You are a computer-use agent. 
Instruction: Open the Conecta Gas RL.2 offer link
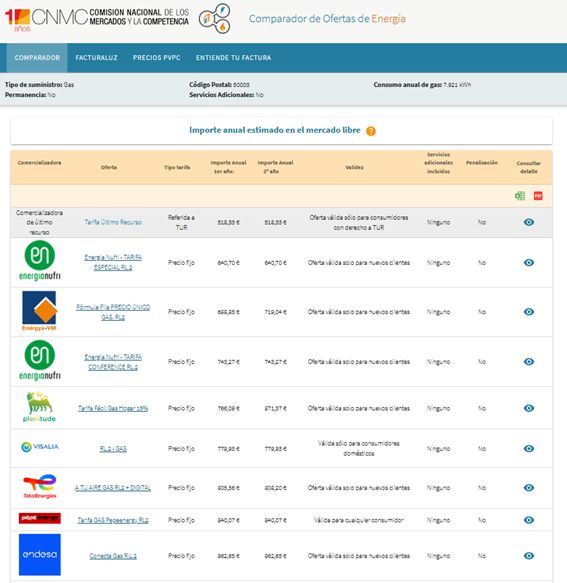pos(113,556)
